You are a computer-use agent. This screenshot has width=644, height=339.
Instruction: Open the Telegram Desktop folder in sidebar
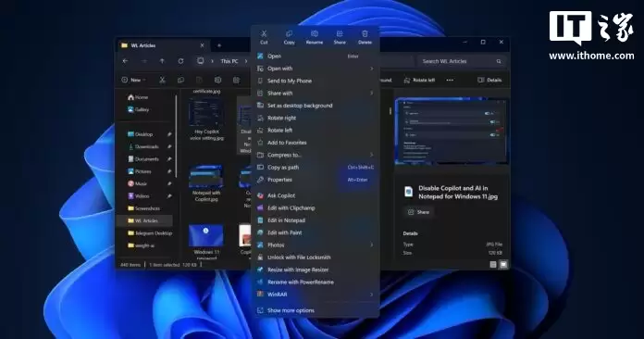[150, 233]
